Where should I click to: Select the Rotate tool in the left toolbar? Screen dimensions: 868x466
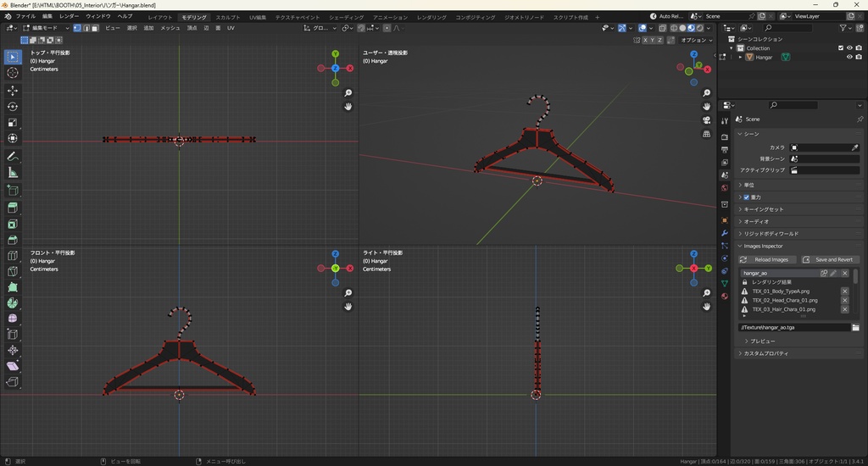click(x=13, y=106)
